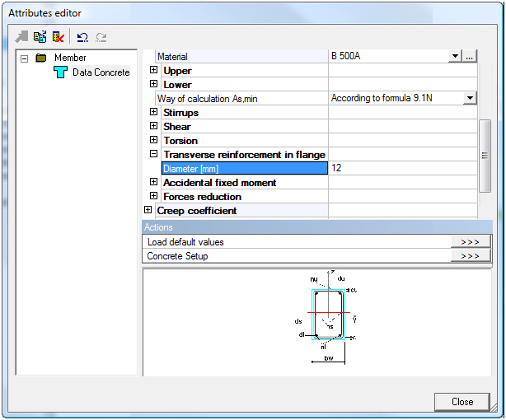
Task: Click the property grid vertical scrollbar thumb
Action: pos(485,155)
